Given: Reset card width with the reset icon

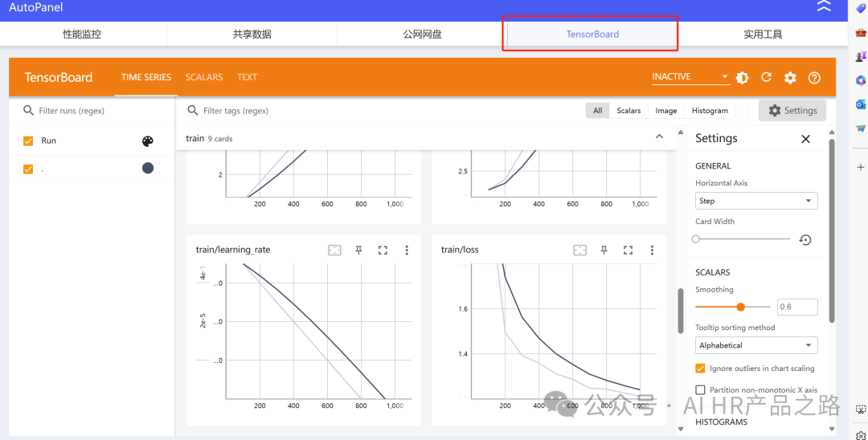Looking at the screenshot, I should [805, 239].
